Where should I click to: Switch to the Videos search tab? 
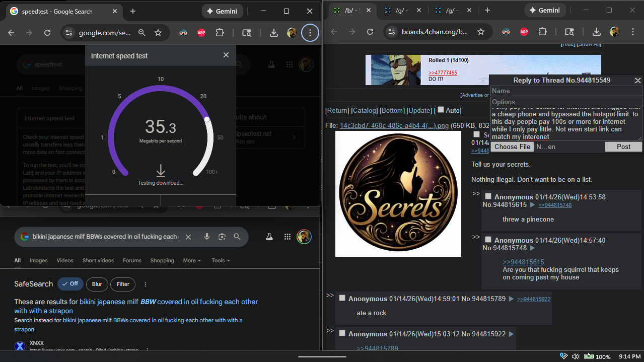tap(65, 261)
